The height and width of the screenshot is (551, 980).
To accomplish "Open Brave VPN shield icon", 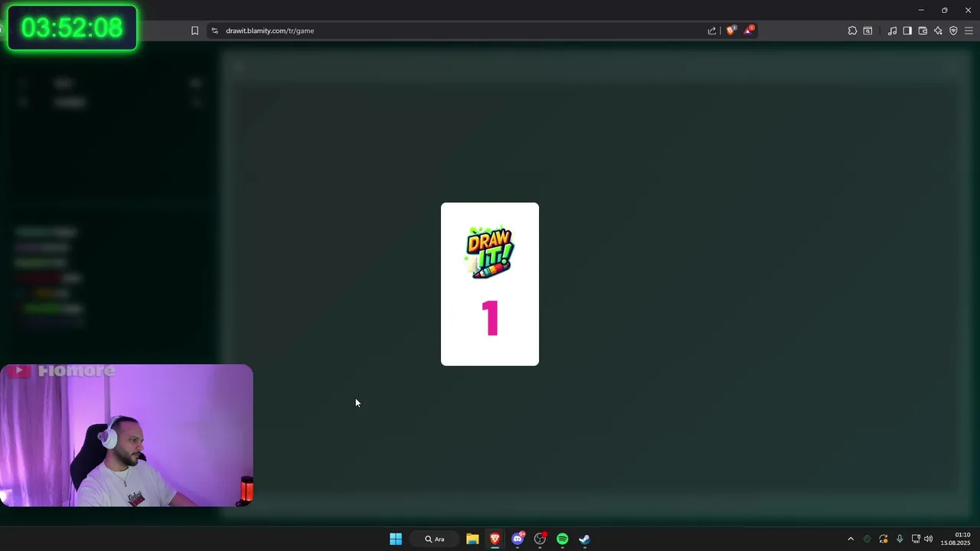I will pyautogui.click(x=953, y=31).
